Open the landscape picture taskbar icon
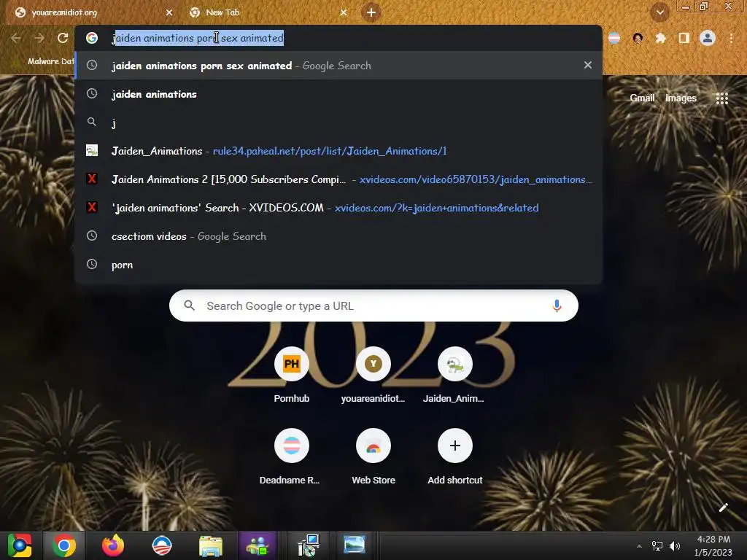Viewport: 747px width, 560px height. [355, 545]
